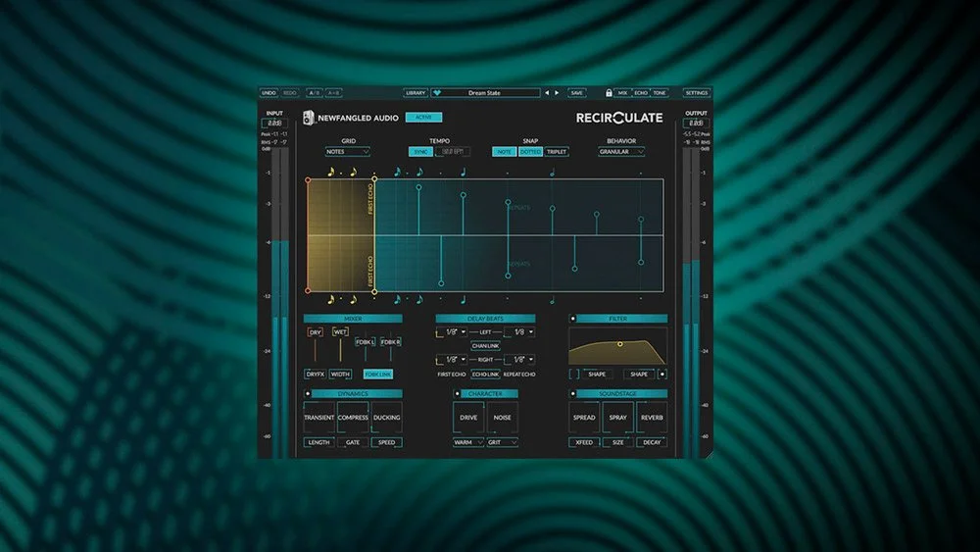Toggle the Soundstage section power dot

572,394
